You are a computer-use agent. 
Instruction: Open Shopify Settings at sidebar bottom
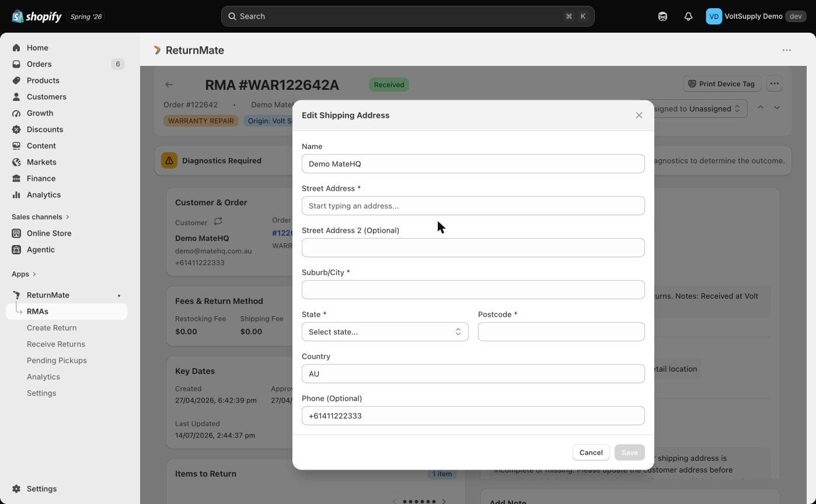pyautogui.click(x=41, y=489)
